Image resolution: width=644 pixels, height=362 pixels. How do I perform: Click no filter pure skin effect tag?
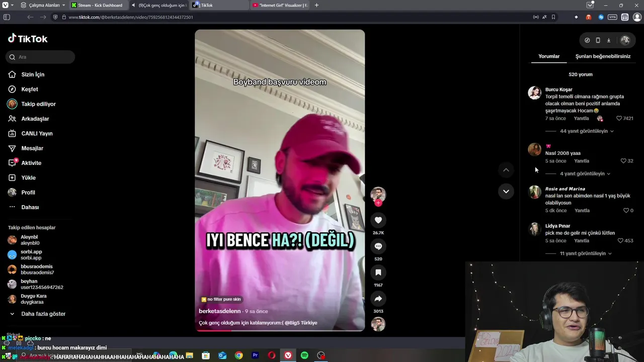pos(221,299)
